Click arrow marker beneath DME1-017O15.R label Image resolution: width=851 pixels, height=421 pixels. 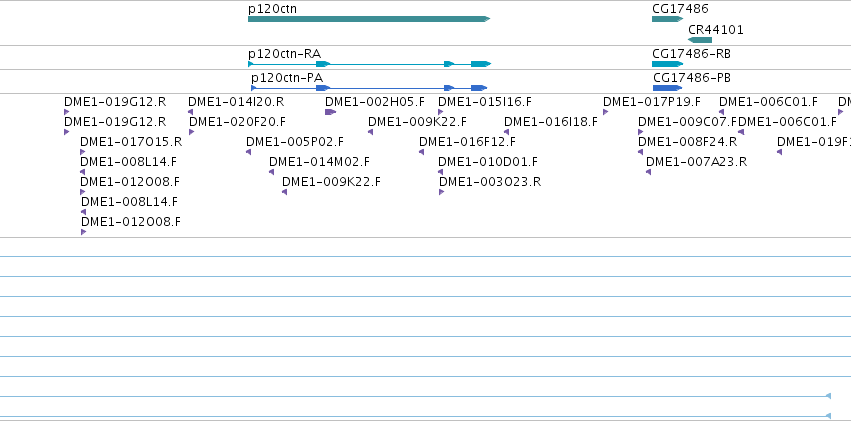82,152
